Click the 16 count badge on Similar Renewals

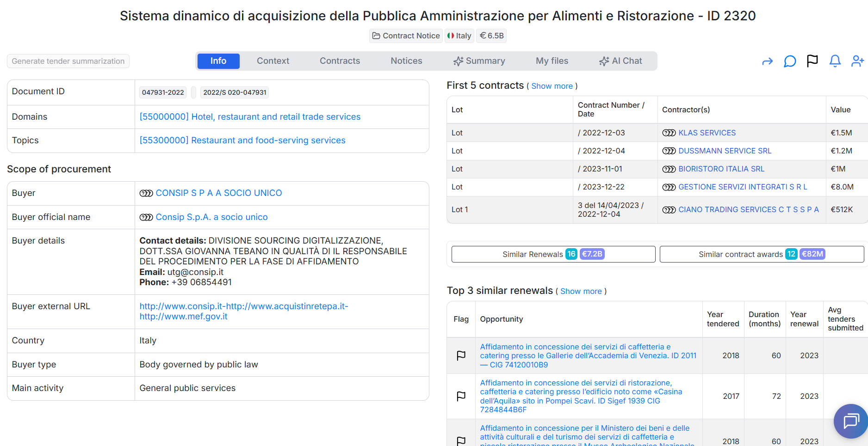point(571,254)
